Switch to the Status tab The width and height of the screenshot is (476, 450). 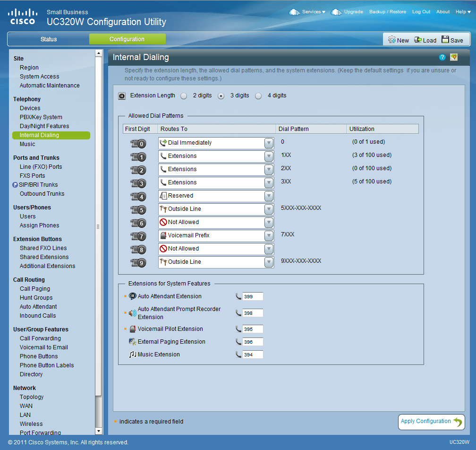(48, 39)
